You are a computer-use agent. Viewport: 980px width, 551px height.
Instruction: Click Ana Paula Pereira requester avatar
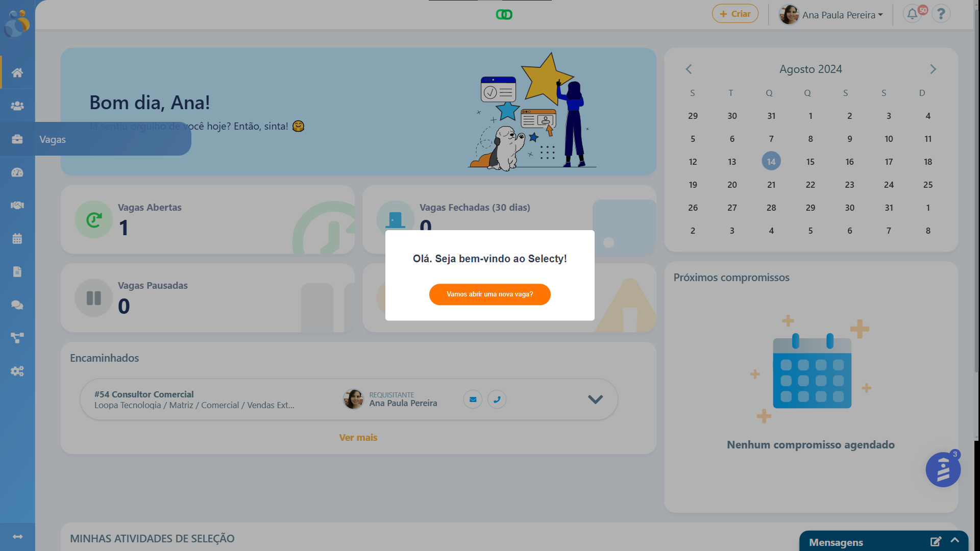353,399
